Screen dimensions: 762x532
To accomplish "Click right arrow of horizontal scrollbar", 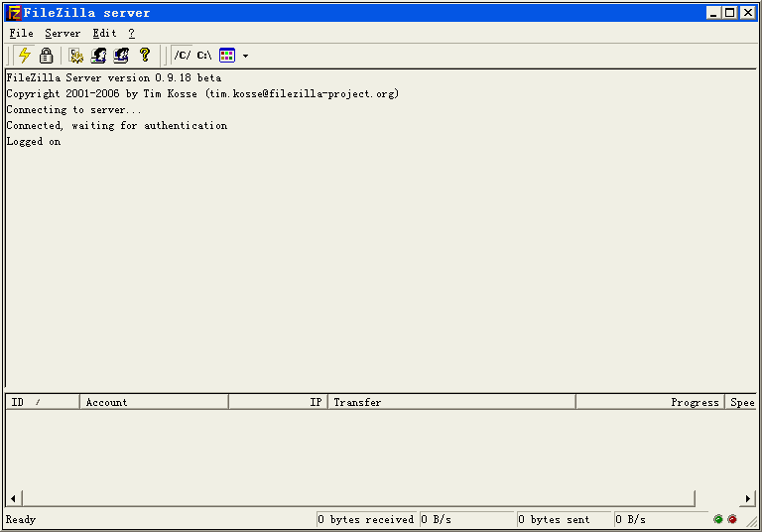I will (748, 498).
